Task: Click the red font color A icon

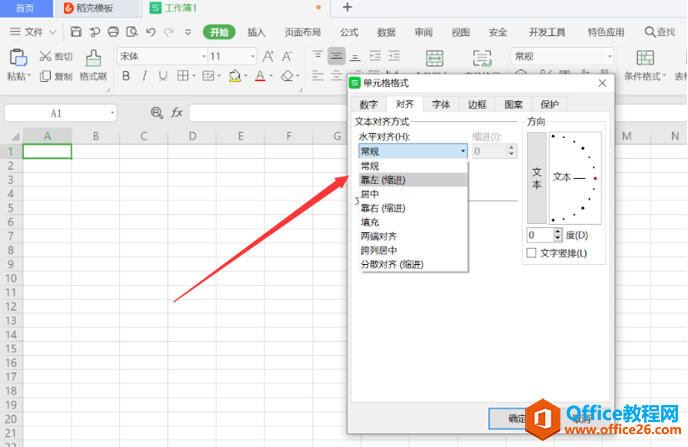Action: point(260,76)
